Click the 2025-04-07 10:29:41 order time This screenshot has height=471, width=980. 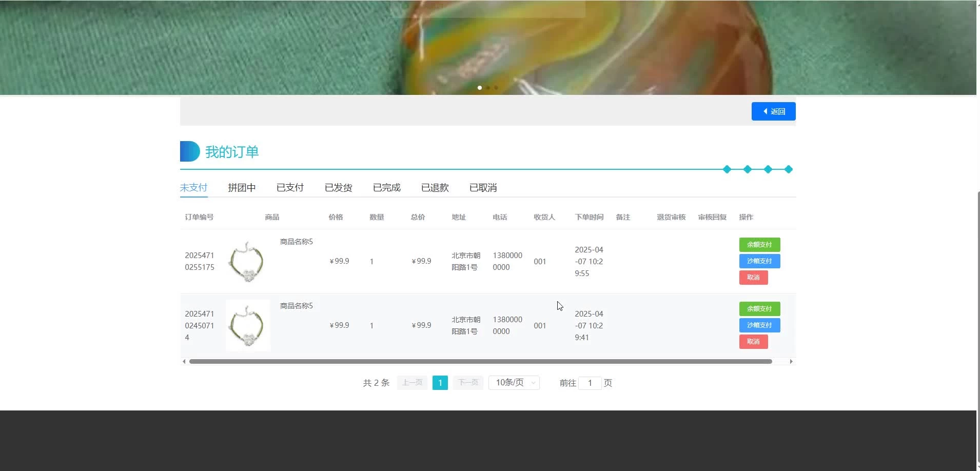tap(589, 325)
